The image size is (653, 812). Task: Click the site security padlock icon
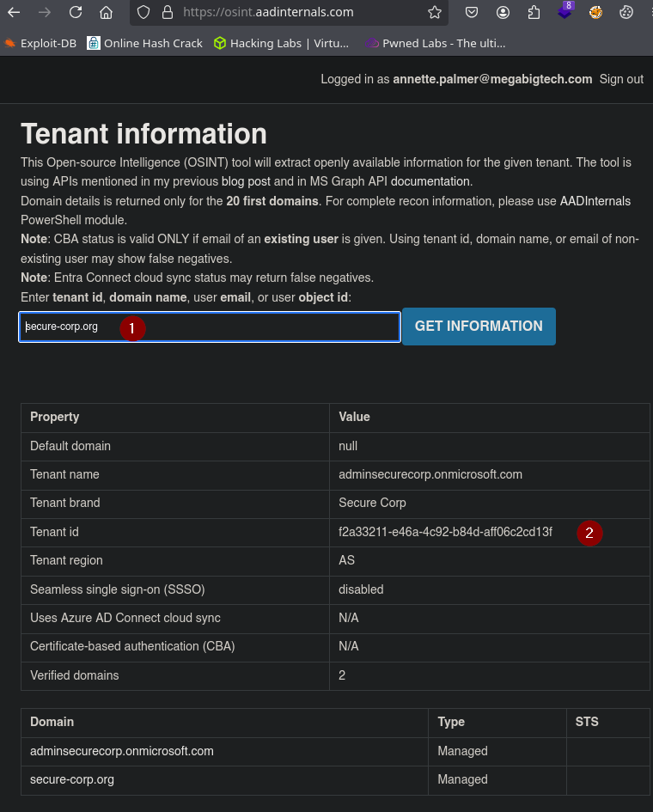(167, 13)
